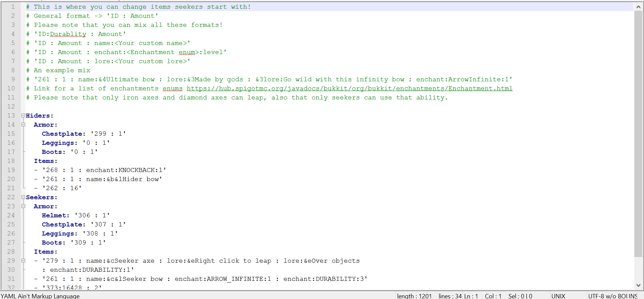Collapse the Seekers section fold marker
644x299 pixels.
click(23, 197)
